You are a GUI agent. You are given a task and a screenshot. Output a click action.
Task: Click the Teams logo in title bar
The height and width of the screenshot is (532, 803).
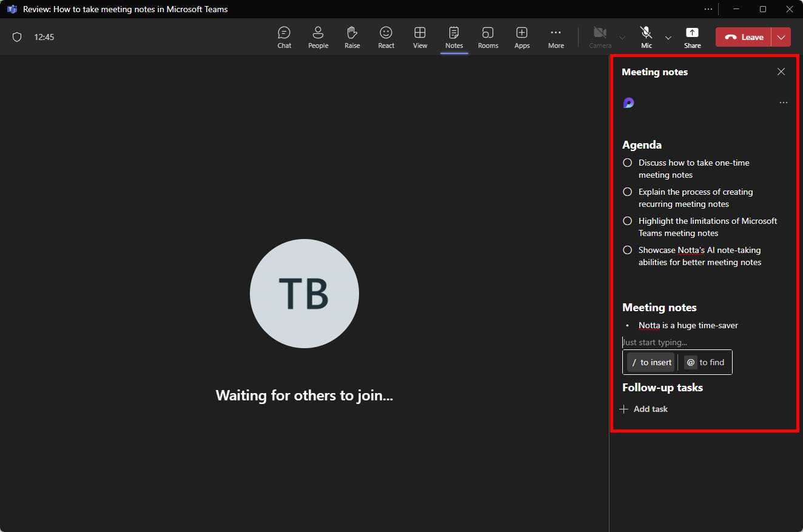click(12, 9)
